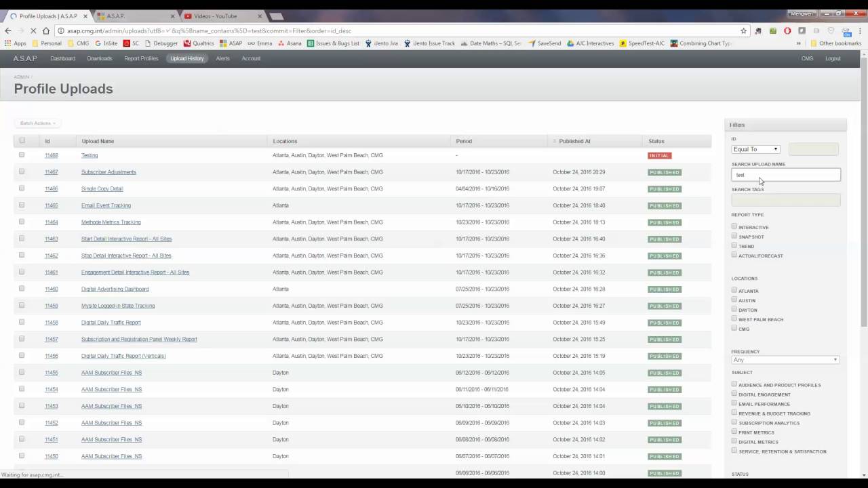Open the Report Profiles nav item

[x=141, y=58]
